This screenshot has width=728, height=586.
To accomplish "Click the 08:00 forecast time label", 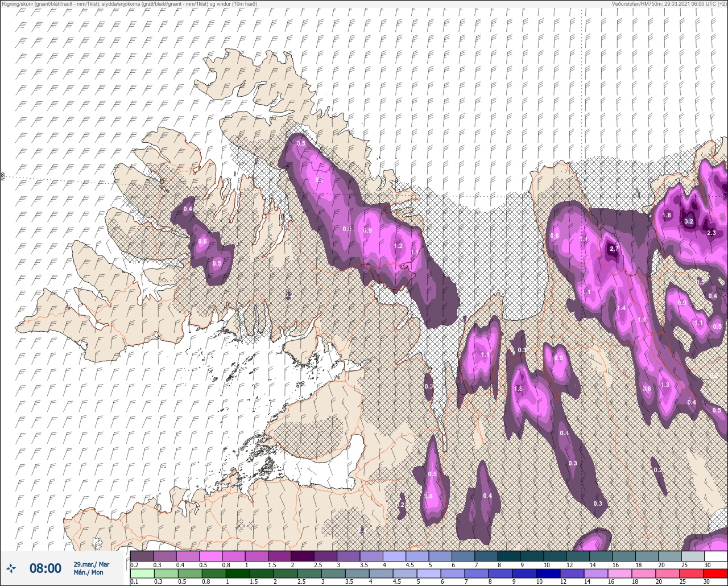I will click(x=45, y=568).
